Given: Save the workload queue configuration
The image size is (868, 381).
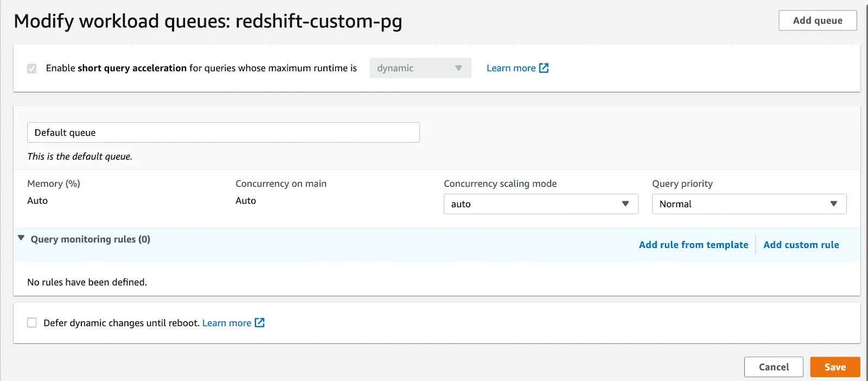Looking at the screenshot, I should pos(835,367).
